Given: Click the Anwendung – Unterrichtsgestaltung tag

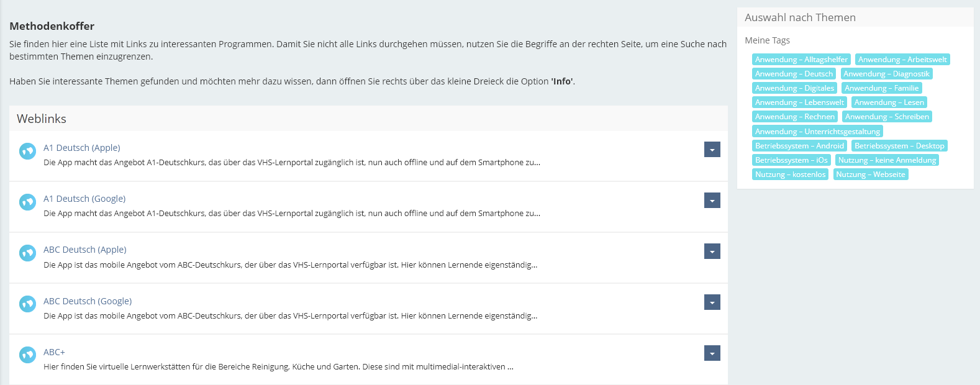Looking at the screenshot, I should pos(817,132).
